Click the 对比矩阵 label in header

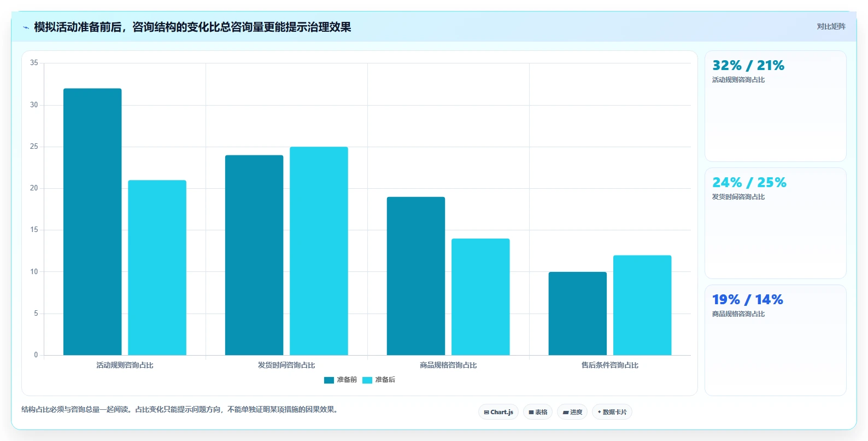coord(831,26)
